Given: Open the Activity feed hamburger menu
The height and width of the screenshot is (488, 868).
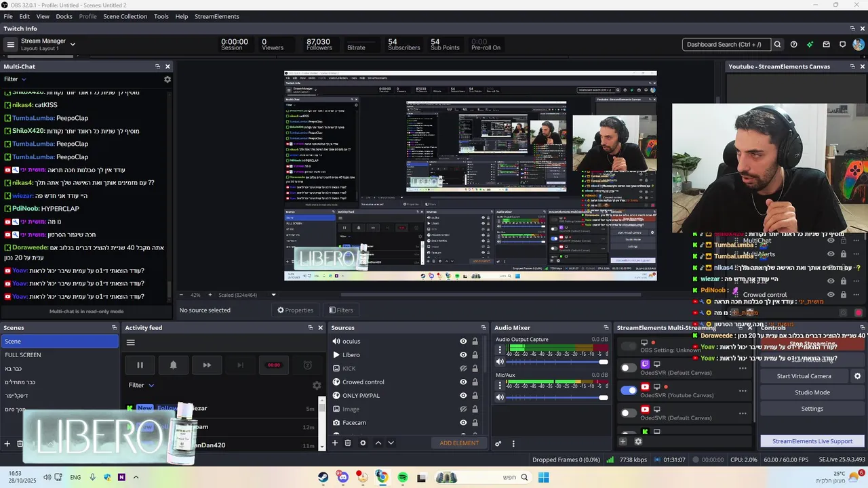Looking at the screenshot, I should [x=131, y=342].
